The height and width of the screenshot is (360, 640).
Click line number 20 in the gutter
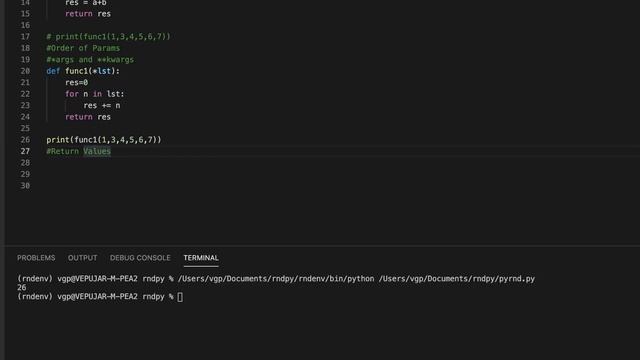[25, 71]
